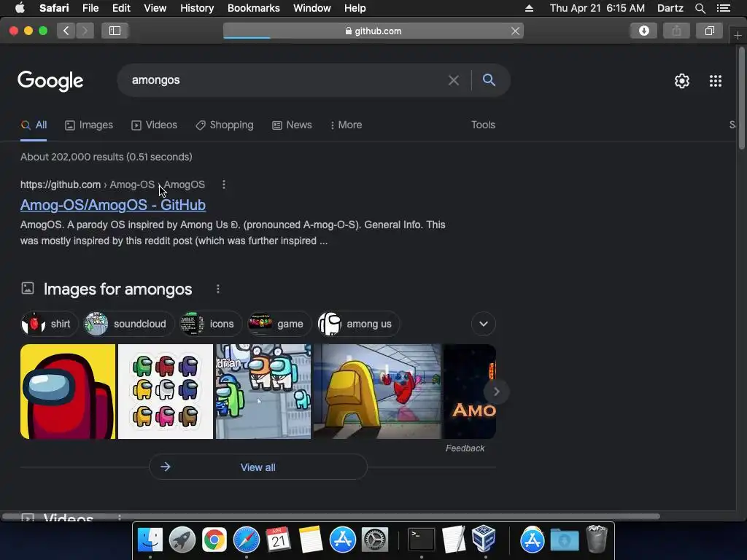747x560 pixels.
Task: Filter images by the soundcloud chip
Action: 128,324
